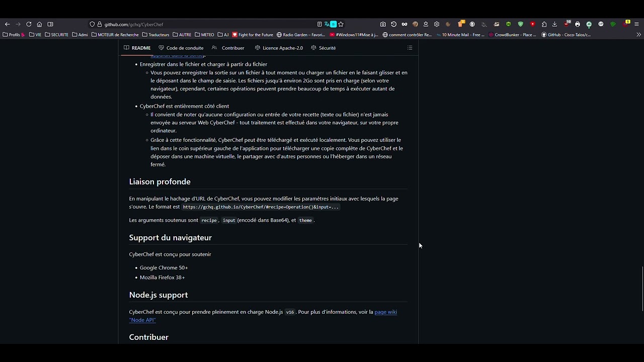Open the settings gear extension

436,24
